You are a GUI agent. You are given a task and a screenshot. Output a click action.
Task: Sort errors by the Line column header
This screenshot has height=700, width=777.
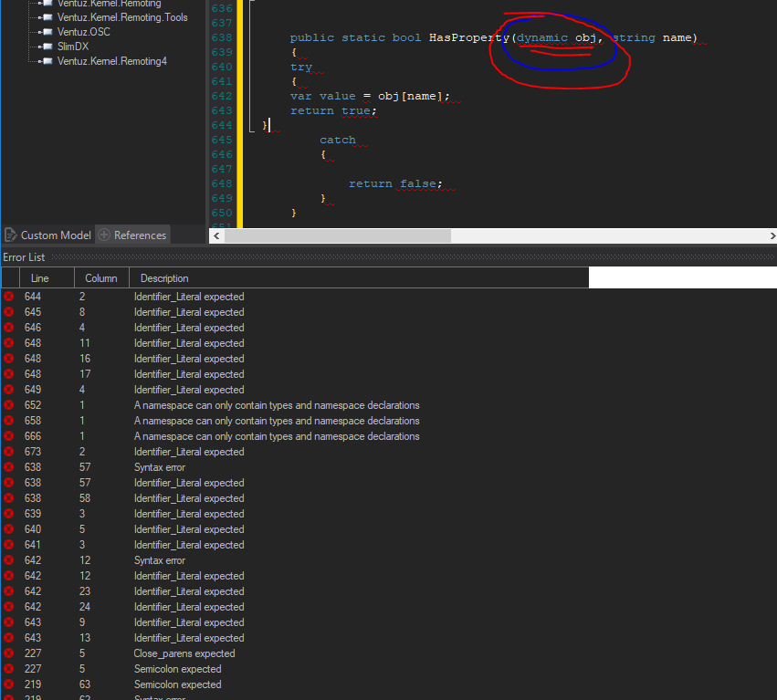(x=40, y=278)
